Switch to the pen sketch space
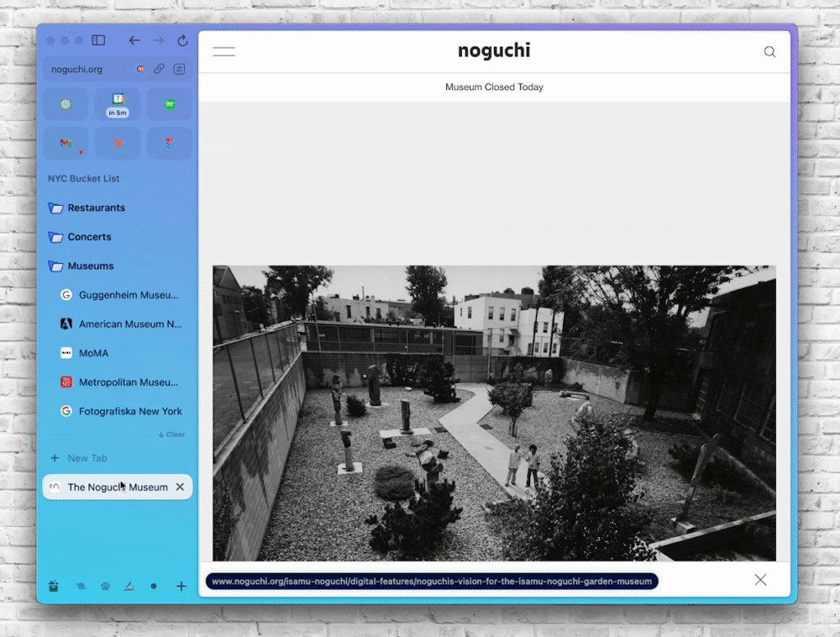This screenshot has width=840, height=637. tap(129, 587)
